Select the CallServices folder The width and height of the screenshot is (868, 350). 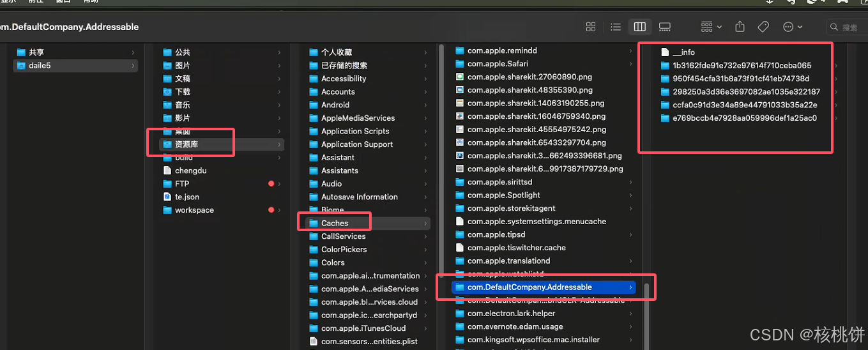pos(367,236)
